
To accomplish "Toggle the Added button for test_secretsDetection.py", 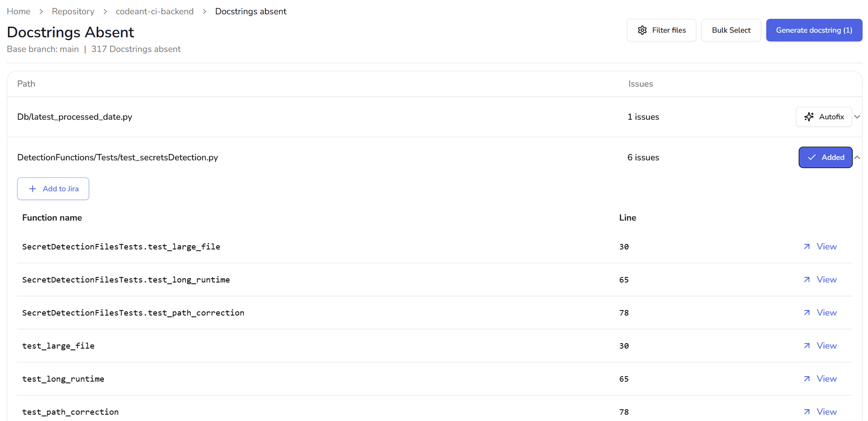I will pos(825,158).
